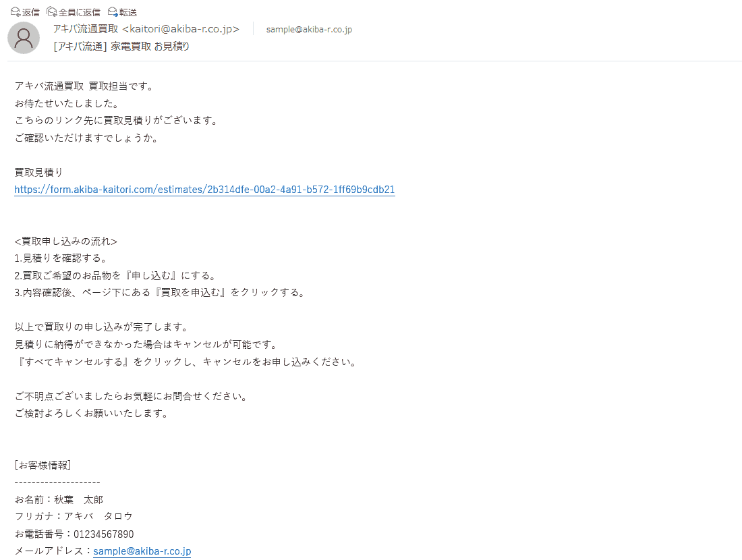The height and width of the screenshot is (560, 742).
Task: Click the 『すべてキャンセルする』 instruction line
Action: tap(185, 362)
